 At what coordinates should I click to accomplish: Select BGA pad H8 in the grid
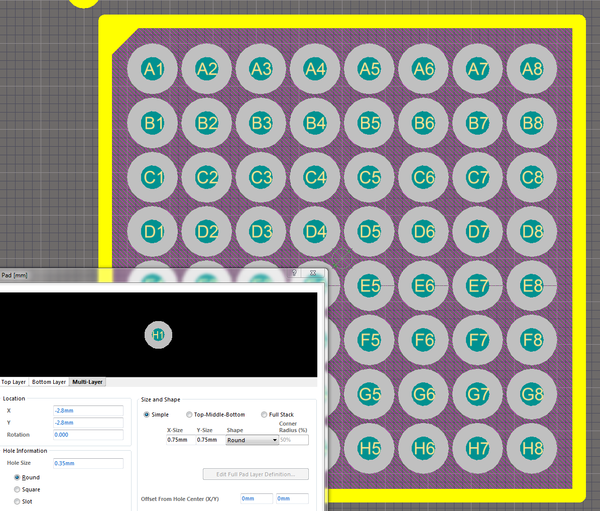tap(532, 448)
